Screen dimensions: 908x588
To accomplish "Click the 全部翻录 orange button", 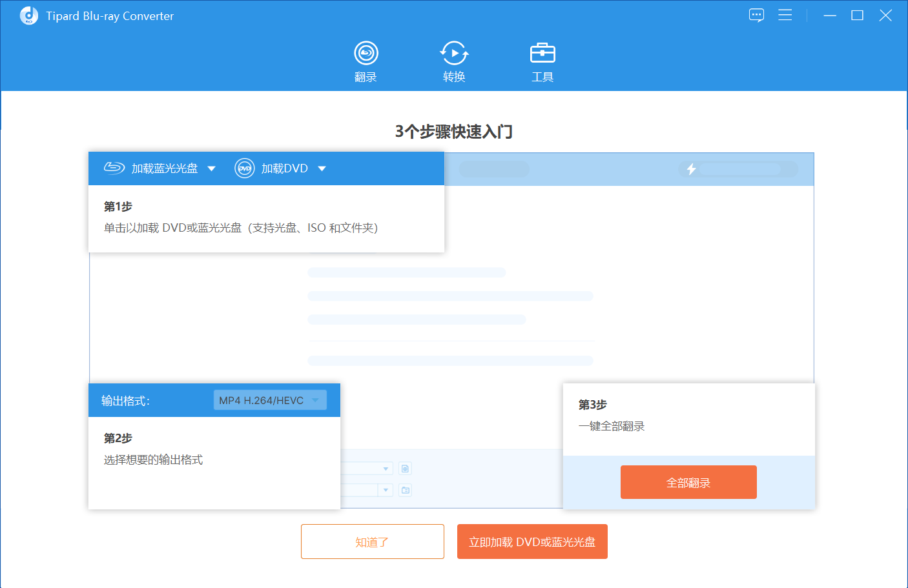I will point(688,482).
